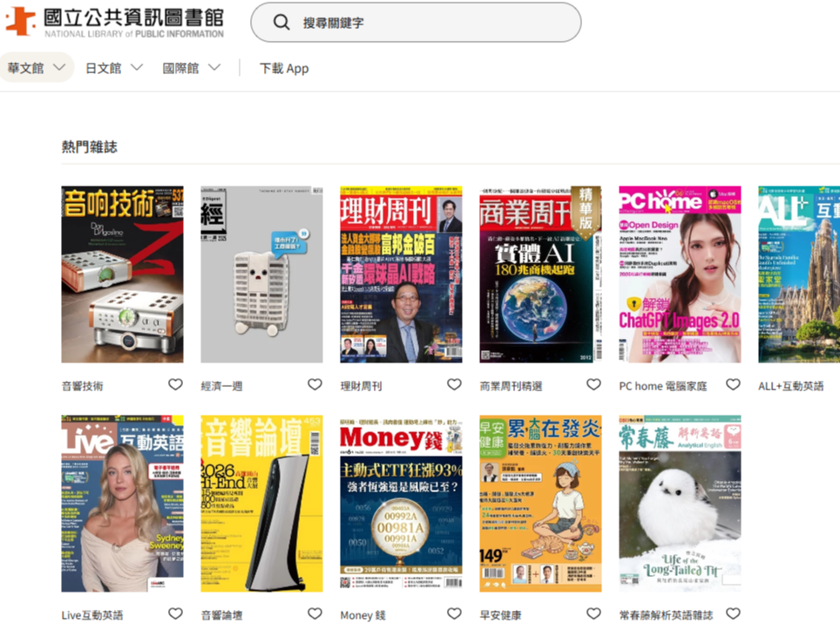The image size is (840, 630).
Task: Open the 經濟一週 magazine cover
Action: [x=261, y=274]
